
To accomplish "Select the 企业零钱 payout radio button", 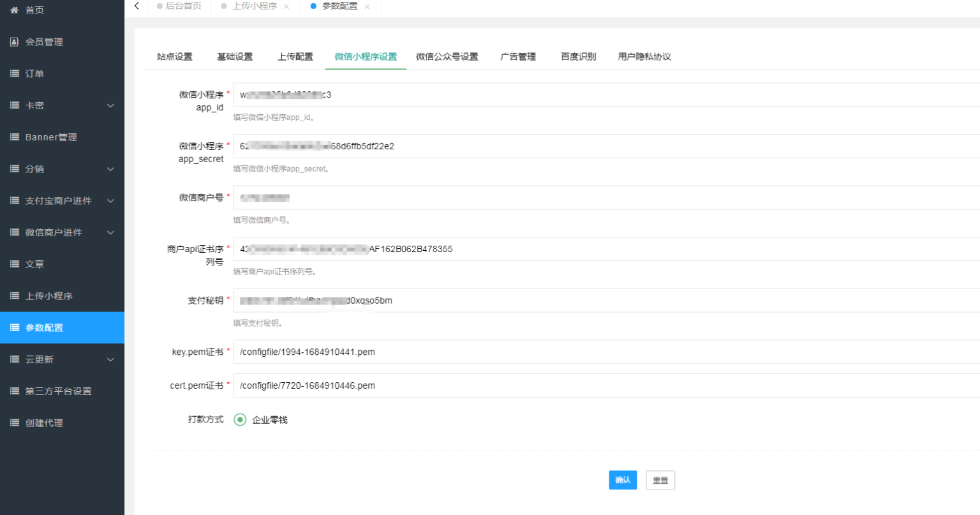I will click(x=240, y=420).
